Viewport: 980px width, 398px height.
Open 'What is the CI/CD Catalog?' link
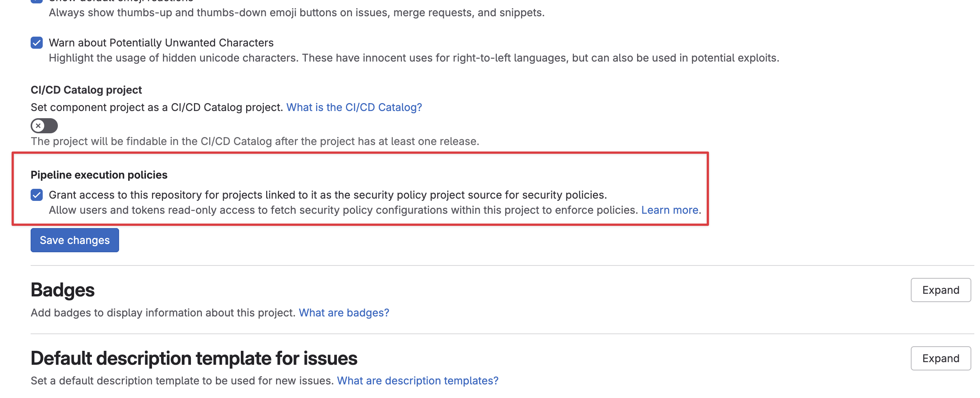[354, 107]
